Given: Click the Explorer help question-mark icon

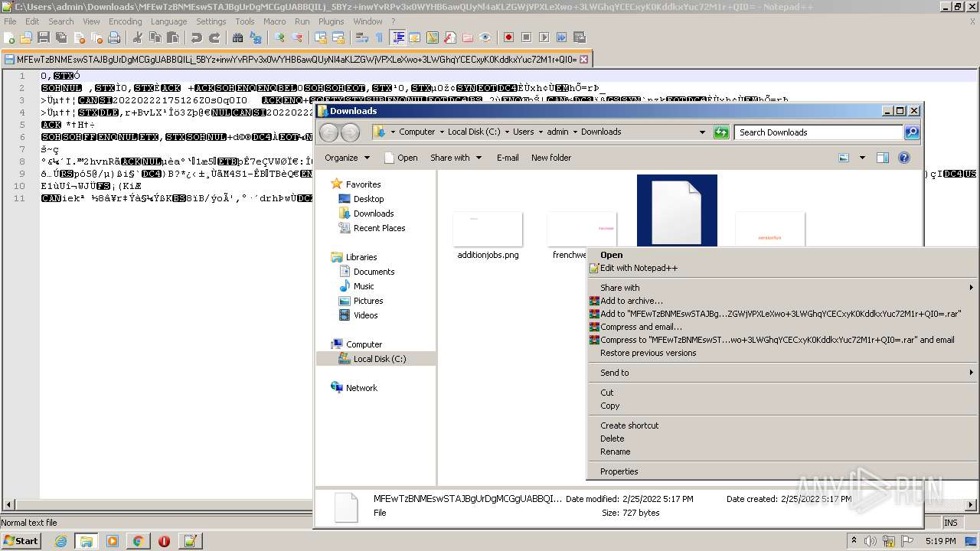Looking at the screenshot, I should (904, 158).
